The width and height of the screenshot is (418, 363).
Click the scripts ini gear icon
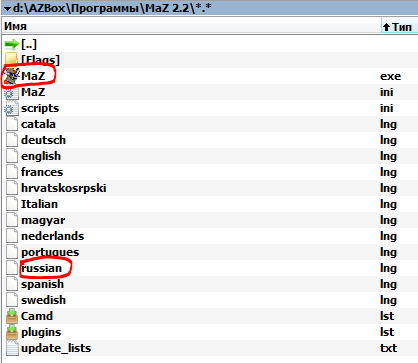[x=12, y=108]
